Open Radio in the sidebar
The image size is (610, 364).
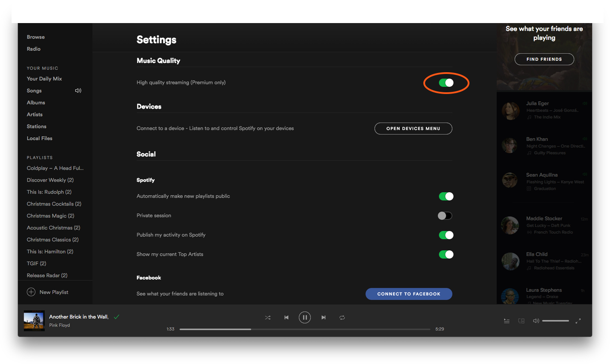point(34,49)
